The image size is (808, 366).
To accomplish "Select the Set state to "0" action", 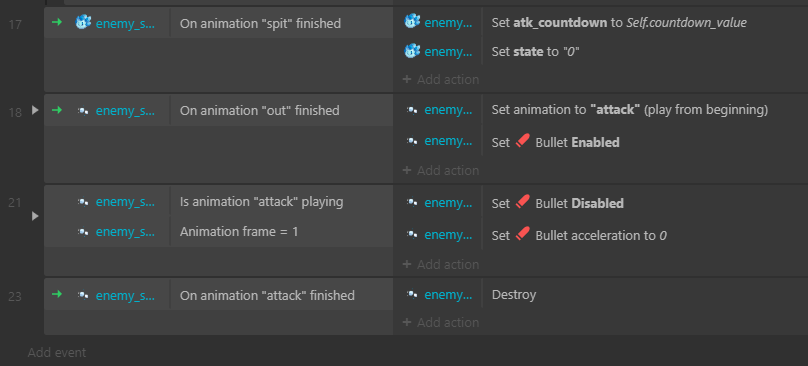I will point(533,52).
